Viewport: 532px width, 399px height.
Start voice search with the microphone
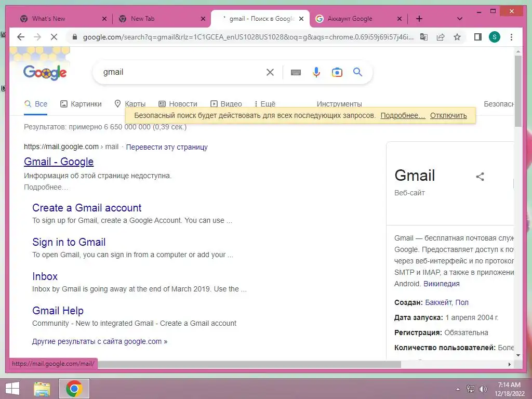(x=316, y=72)
